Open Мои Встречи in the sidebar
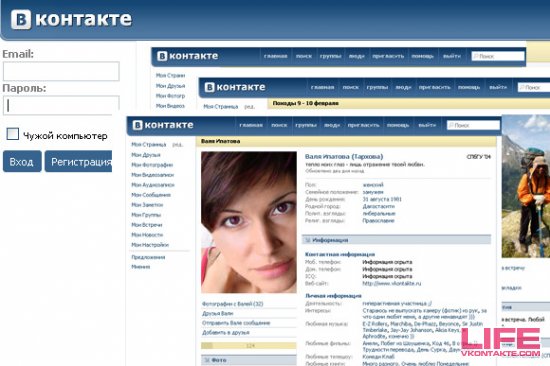 point(147,225)
